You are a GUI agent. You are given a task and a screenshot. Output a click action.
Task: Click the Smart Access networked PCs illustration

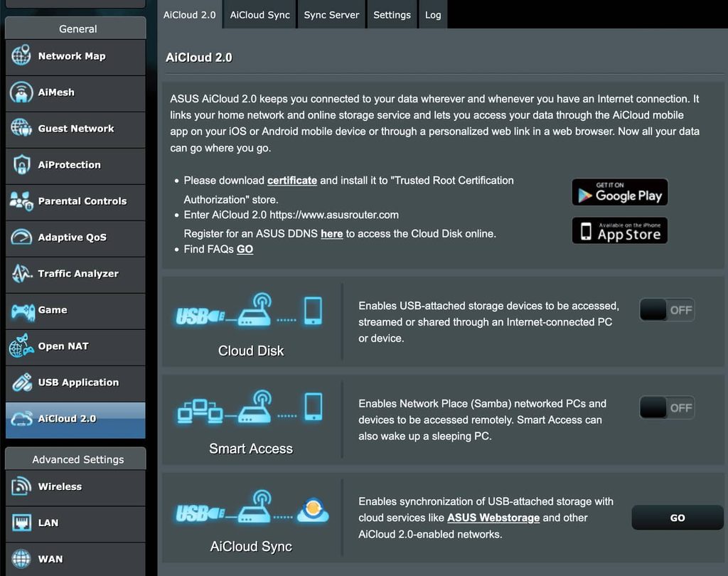pyautogui.click(x=250, y=408)
